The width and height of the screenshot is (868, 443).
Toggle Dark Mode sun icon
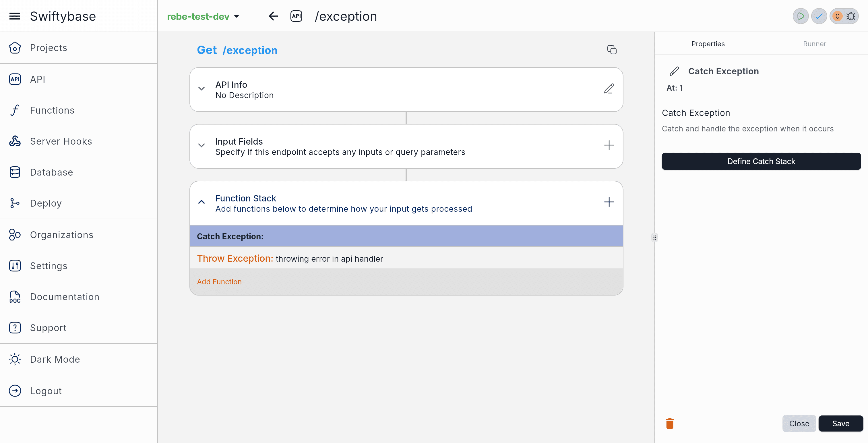pos(15,360)
